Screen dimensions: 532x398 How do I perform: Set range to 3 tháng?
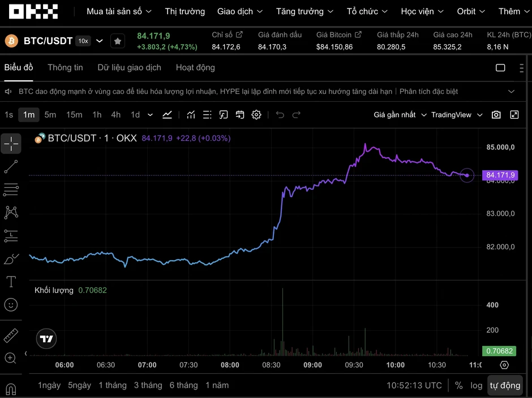coord(148,386)
